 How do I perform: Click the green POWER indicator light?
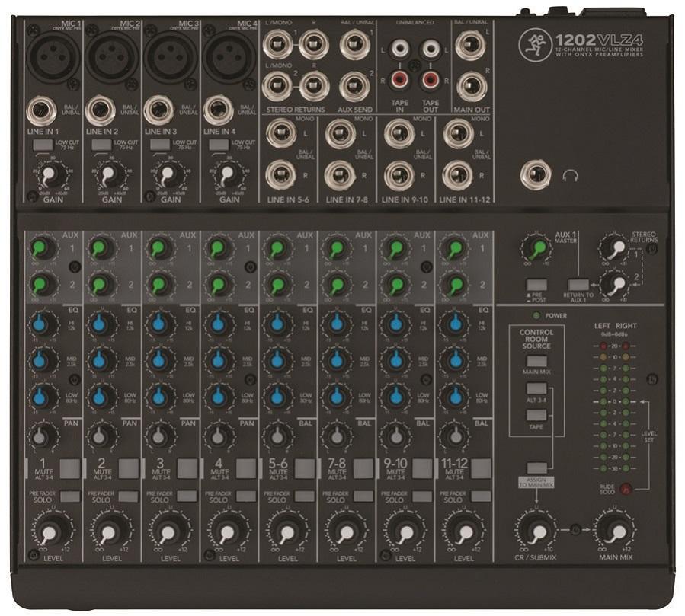coord(536,315)
